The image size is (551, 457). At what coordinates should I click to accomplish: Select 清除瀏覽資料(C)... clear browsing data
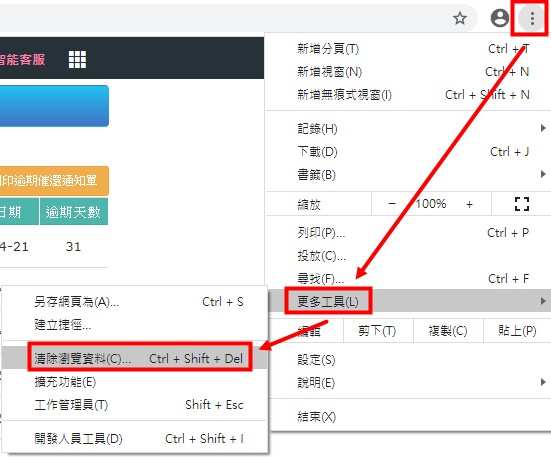click(135, 358)
